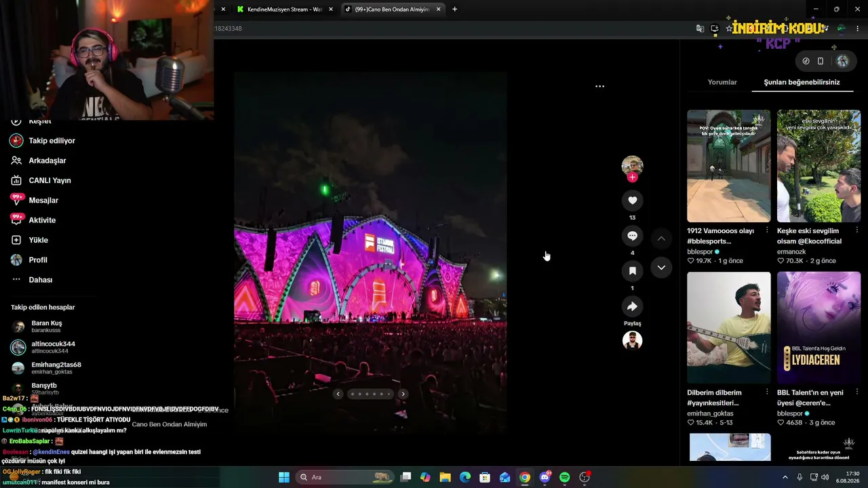Save video with the bookmark icon

632,271
